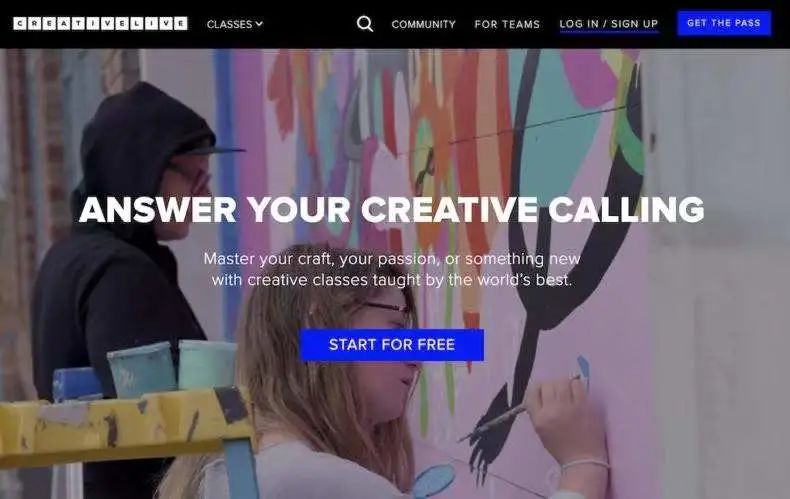Go to the Community page

pos(423,24)
